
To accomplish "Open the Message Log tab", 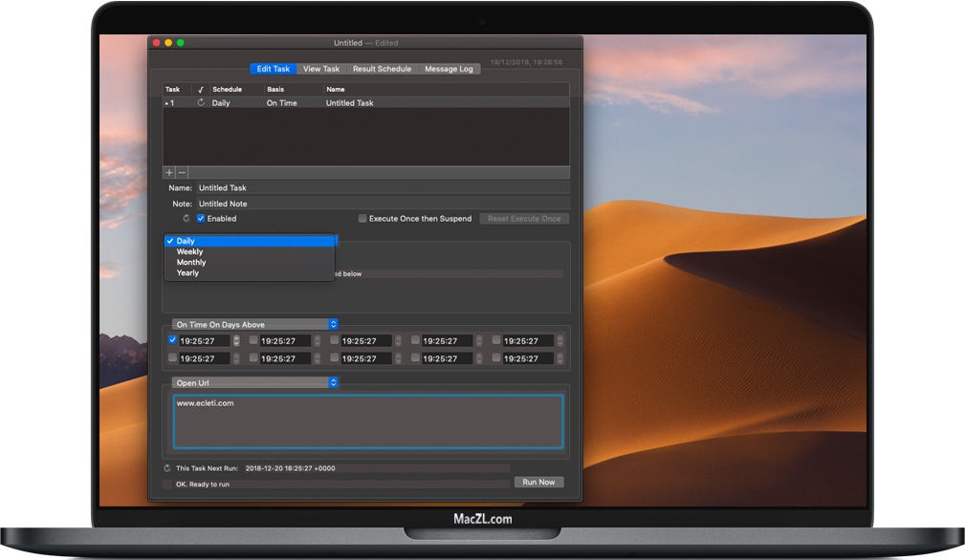I will [449, 69].
